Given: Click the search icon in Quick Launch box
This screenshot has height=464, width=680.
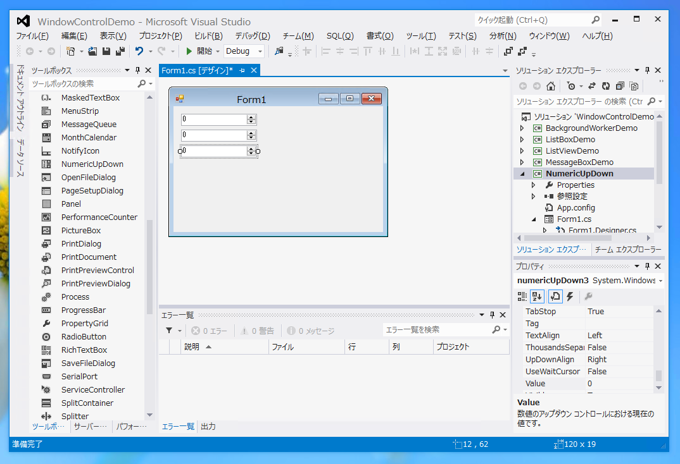Looking at the screenshot, I should point(596,20).
